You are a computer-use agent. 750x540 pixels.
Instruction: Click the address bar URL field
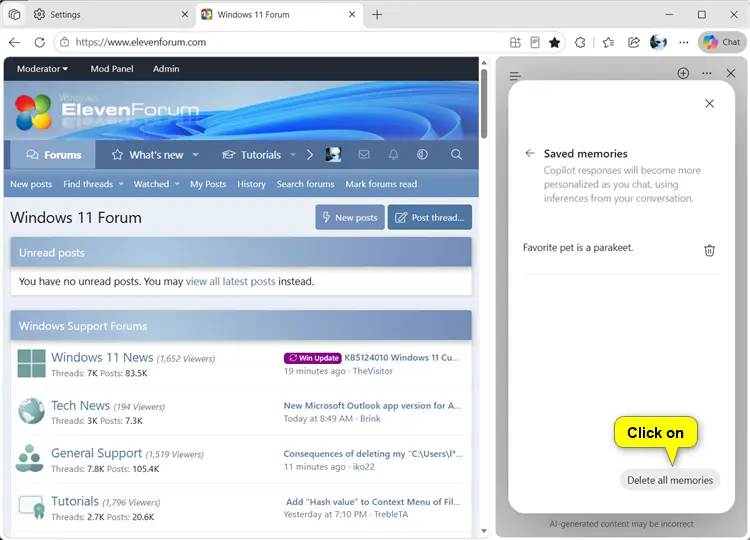(x=287, y=42)
